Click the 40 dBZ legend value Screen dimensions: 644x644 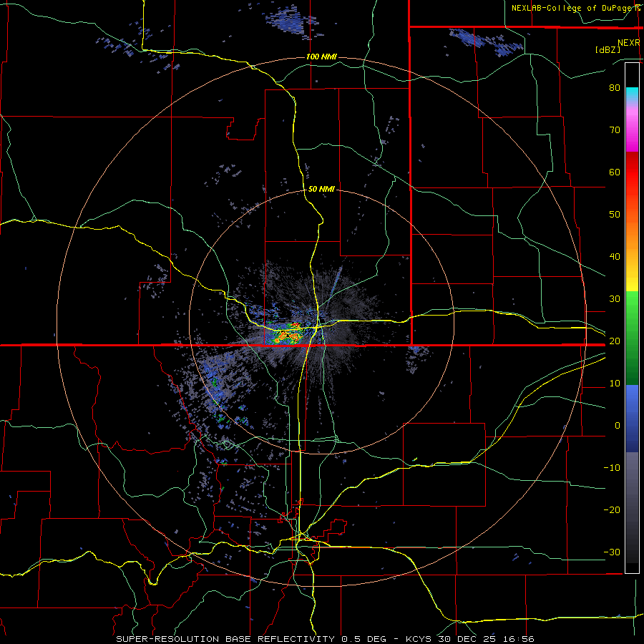tap(615, 257)
